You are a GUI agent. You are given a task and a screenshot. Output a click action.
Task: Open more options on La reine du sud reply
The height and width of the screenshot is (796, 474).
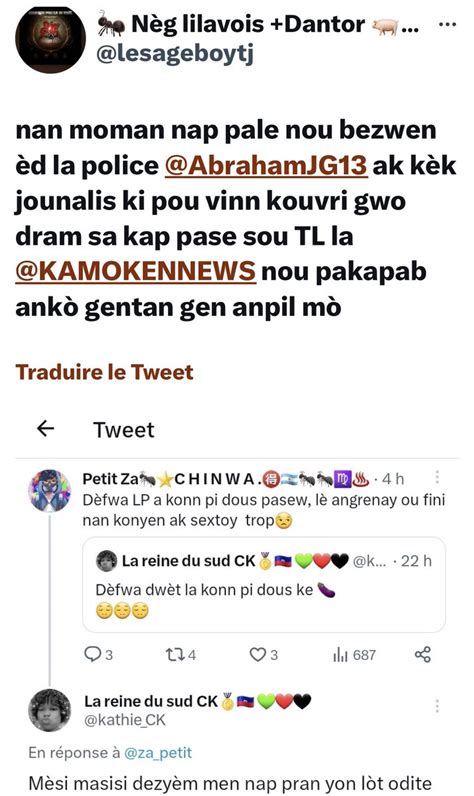(437, 706)
